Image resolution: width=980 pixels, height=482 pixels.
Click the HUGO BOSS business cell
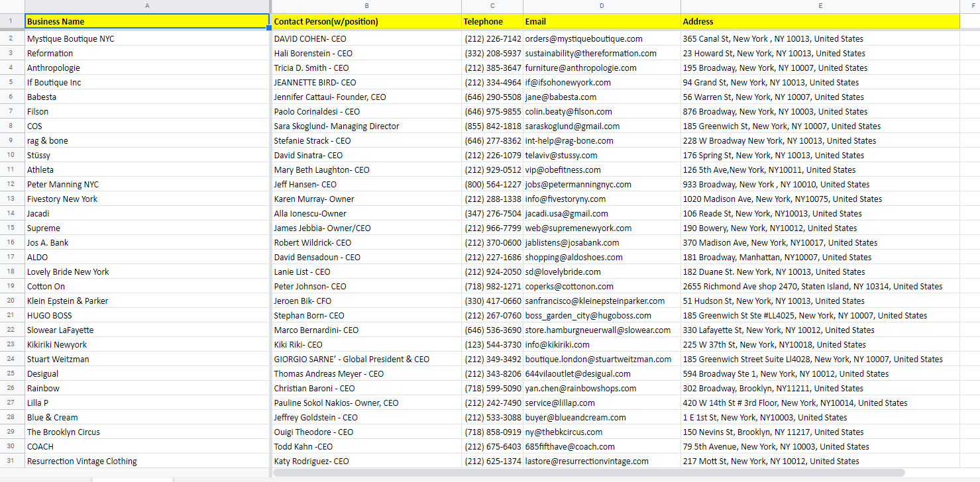[x=147, y=315]
